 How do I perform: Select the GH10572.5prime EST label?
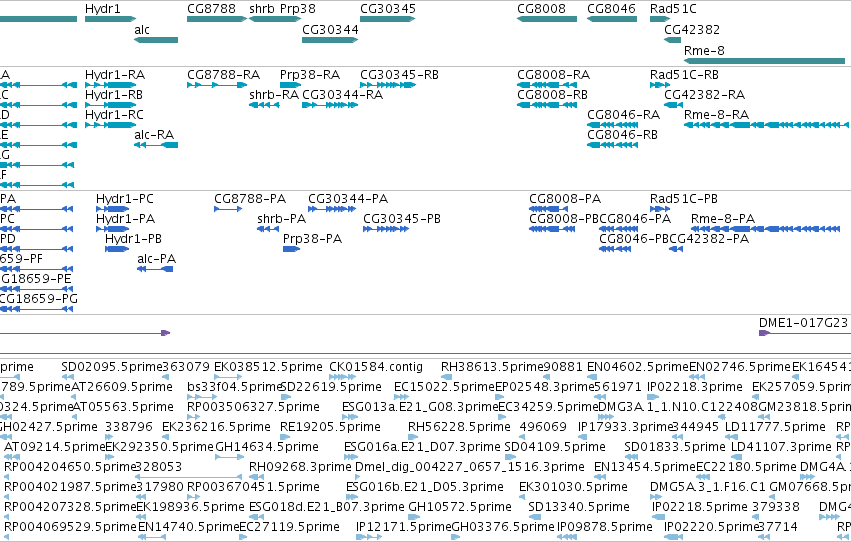(x=460, y=507)
